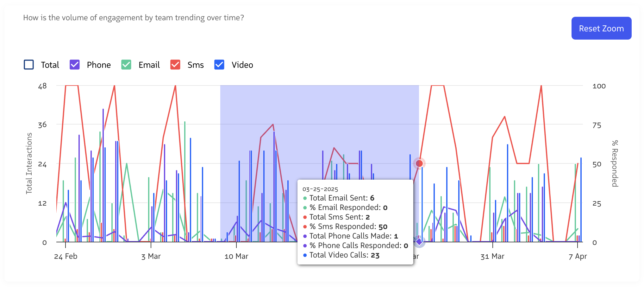Click the purple diamond Phone marker
The height and width of the screenshot is (287, 644).
[419, 242]
